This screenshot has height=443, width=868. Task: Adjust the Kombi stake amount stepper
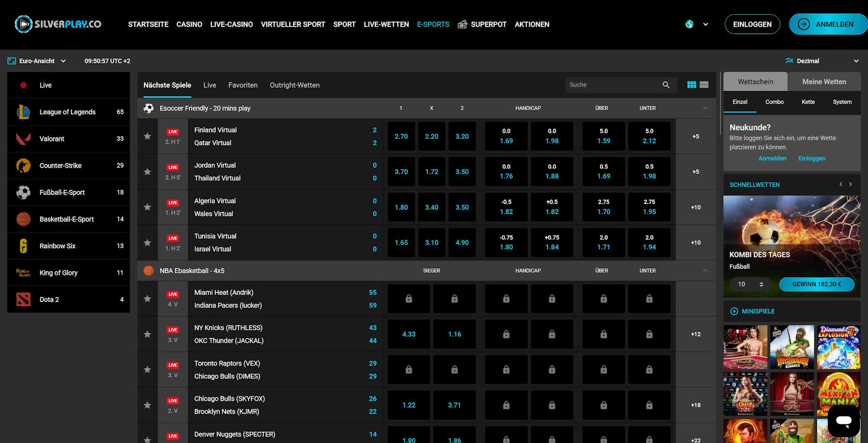[x=762, y=284]
